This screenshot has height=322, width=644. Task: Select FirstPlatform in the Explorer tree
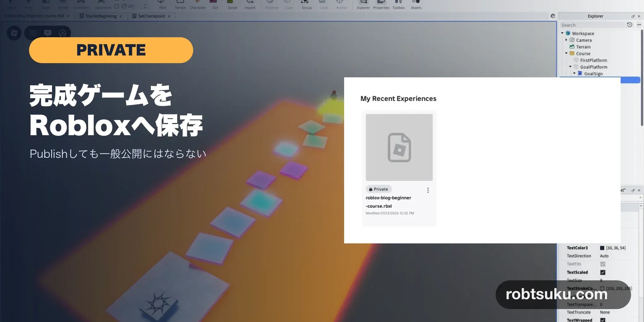pyautogui.click(x=593, y=60)
